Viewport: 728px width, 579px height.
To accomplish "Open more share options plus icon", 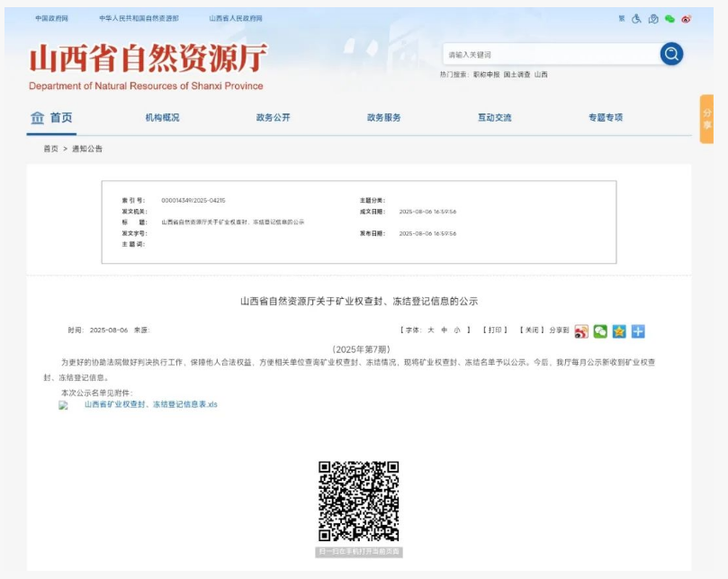I will (638, 331).
